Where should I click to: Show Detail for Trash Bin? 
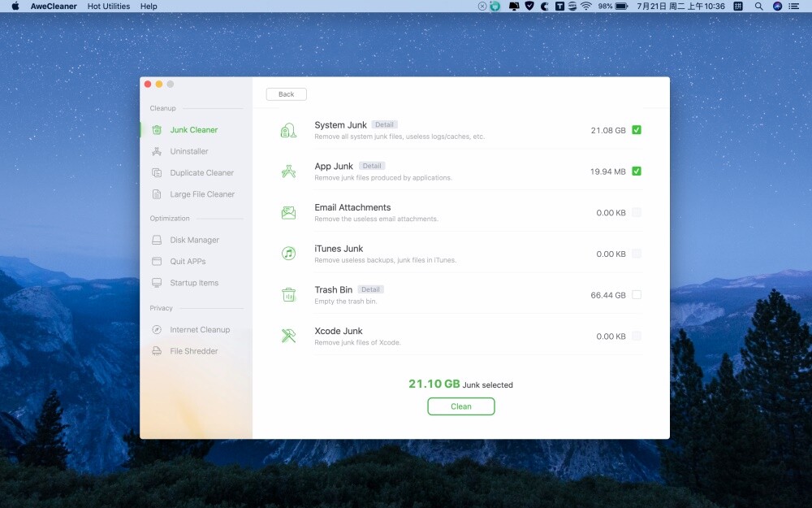tap(370, 290)
